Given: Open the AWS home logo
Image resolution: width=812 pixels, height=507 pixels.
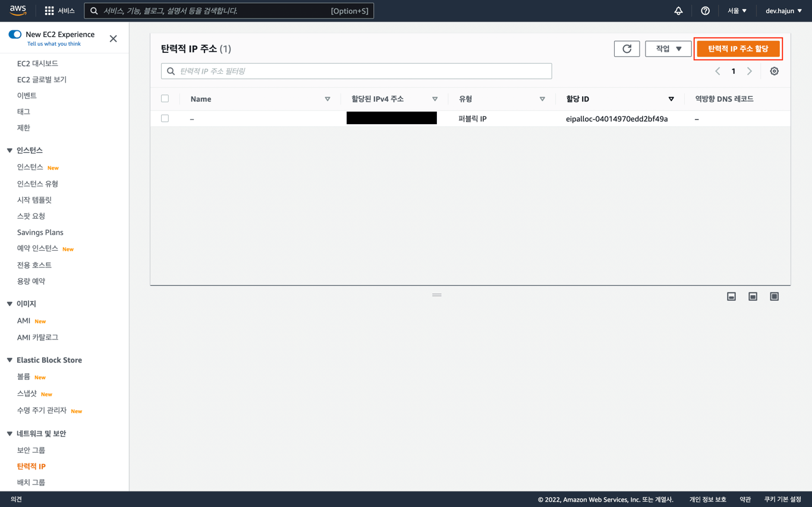Looking at the screenshot, I should [18, 11].
